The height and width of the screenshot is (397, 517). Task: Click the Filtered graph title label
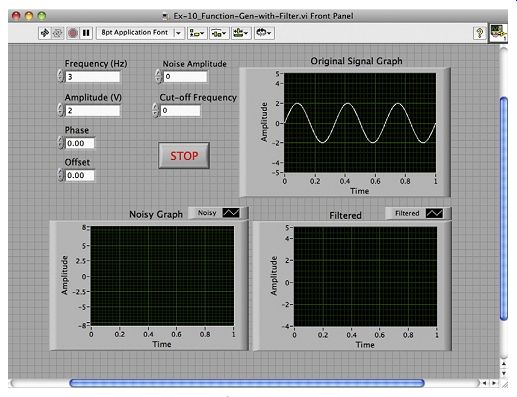[345, 215]
